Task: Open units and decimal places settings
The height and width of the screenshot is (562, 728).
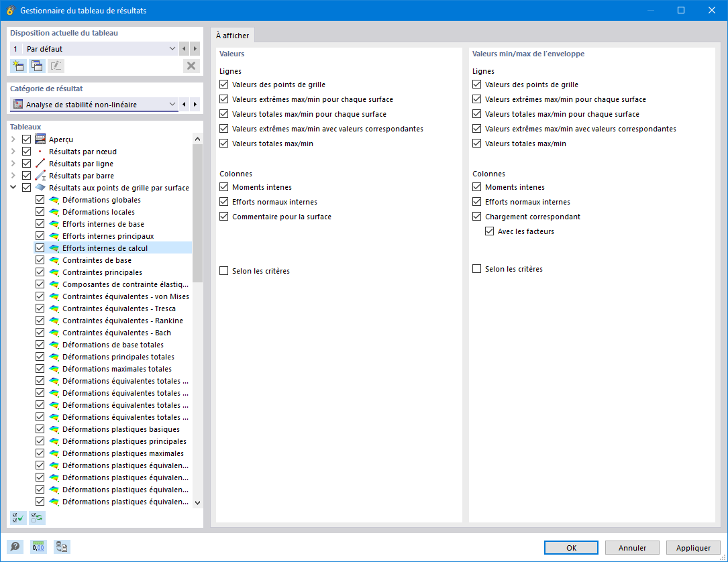Action: pos(38,547)
